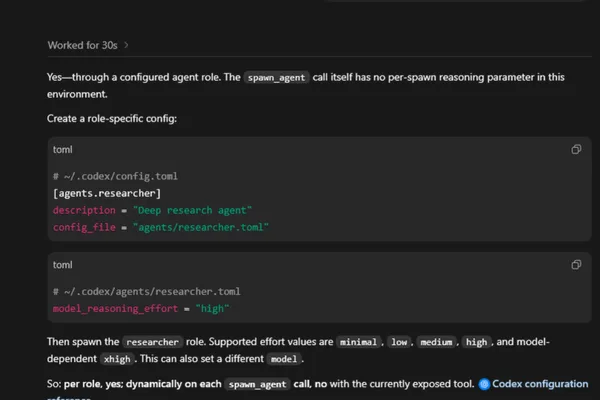Click the "Deep research agent" string
This screenshot has height=400, width=600.
[x=192, y=210]
